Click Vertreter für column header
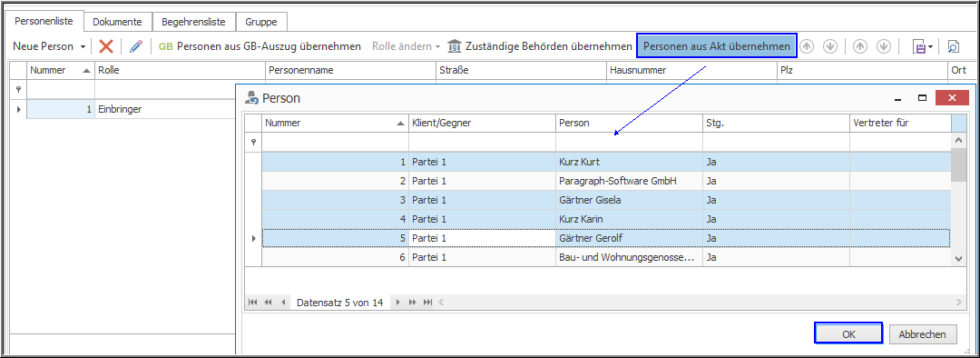 [900, 124]
